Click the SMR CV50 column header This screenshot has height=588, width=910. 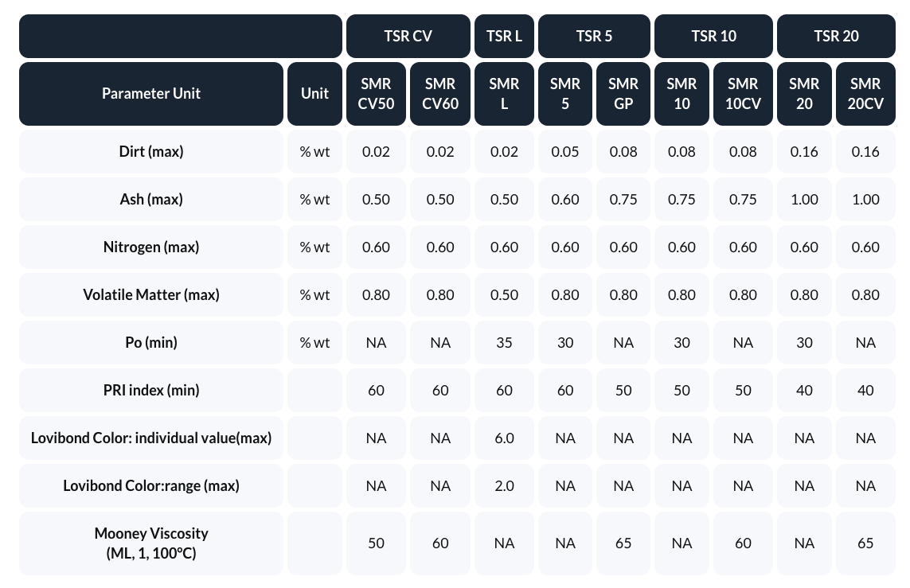tap(376, 93)
